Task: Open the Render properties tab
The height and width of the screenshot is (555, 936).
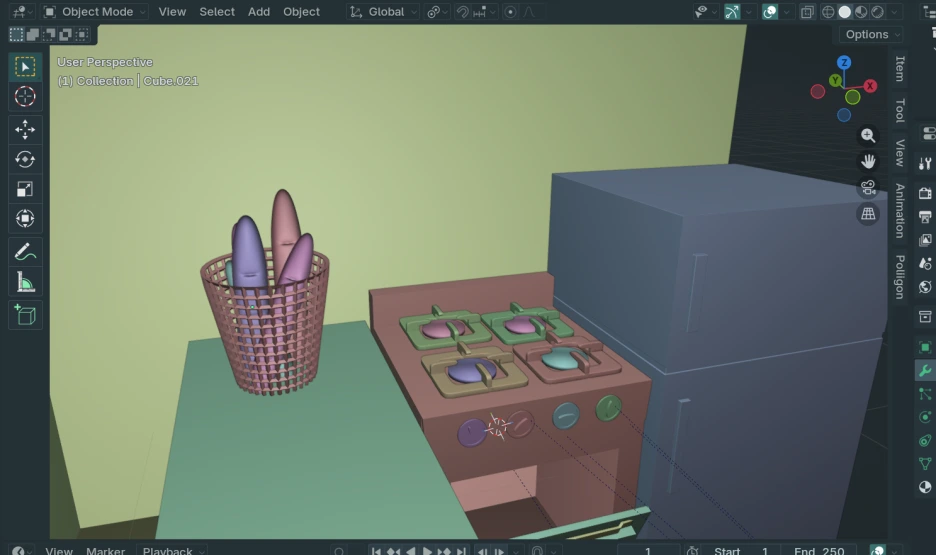Action: click(925, 193)
